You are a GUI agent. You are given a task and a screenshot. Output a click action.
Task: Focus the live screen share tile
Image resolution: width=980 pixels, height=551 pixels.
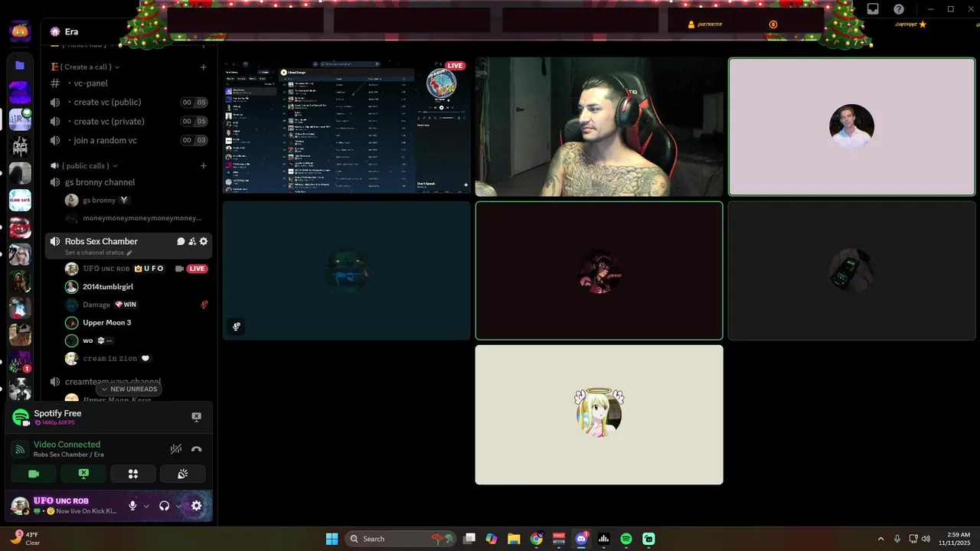pos(346,127)
